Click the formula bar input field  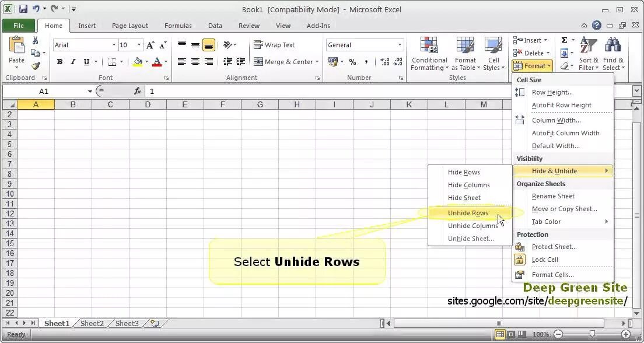388,91
